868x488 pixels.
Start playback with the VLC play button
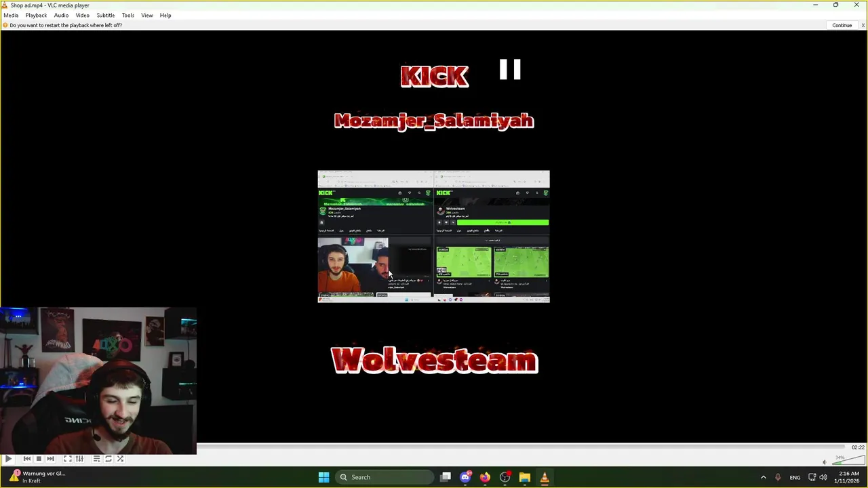coord(8,459)
